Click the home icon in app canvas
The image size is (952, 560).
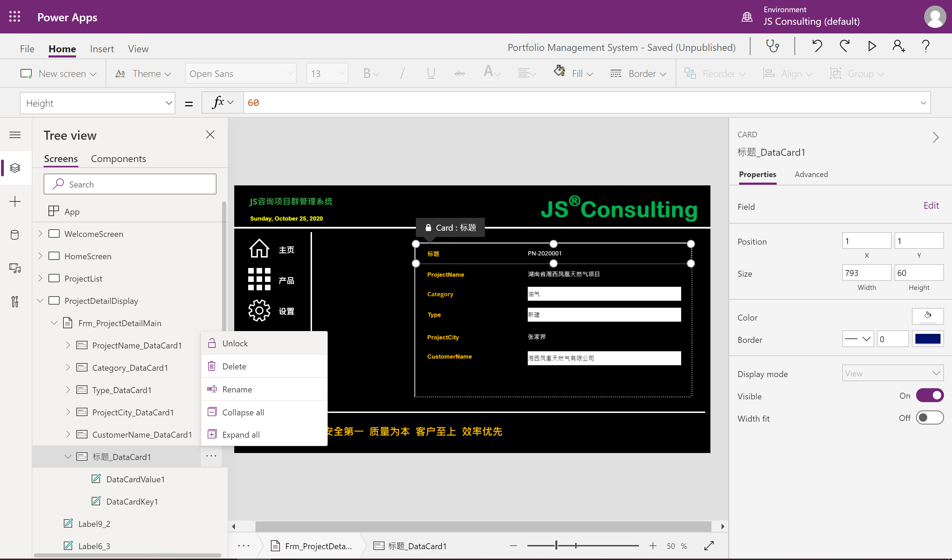(259, 248)
